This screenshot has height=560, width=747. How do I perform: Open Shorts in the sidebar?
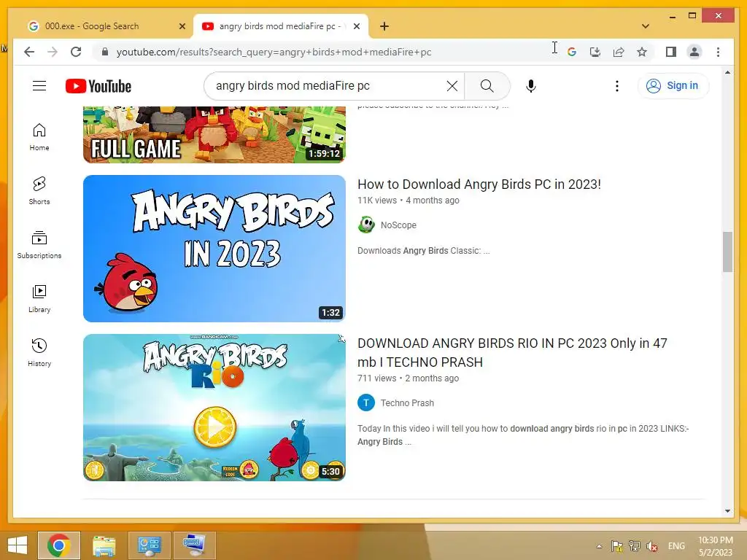point(39,191)
